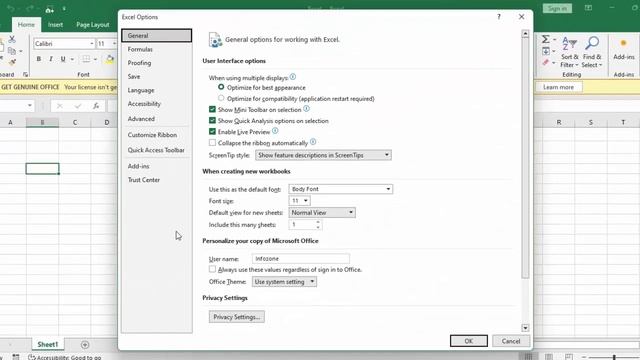Open the ScreenTip style dropdown
640x360 pixels.
coord(323,155)
